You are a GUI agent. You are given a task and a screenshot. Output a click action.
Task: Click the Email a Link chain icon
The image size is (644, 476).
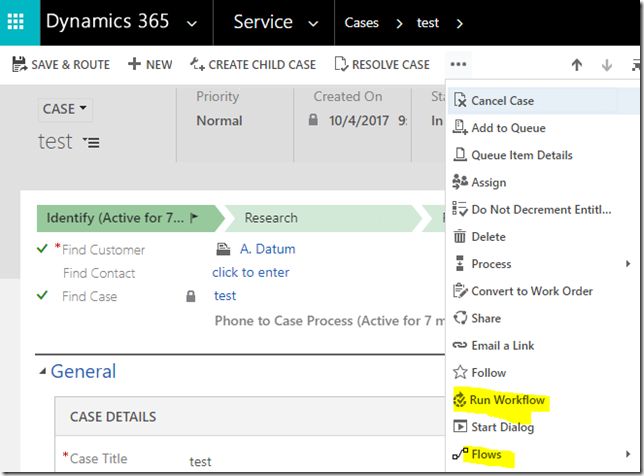(460, 345)
